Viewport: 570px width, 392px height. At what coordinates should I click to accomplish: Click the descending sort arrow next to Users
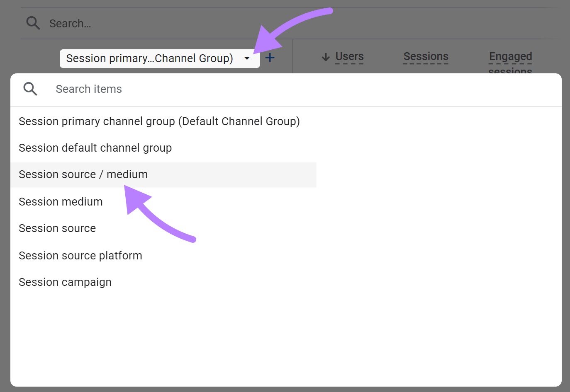pyautogui.click(x=326, y=57)
